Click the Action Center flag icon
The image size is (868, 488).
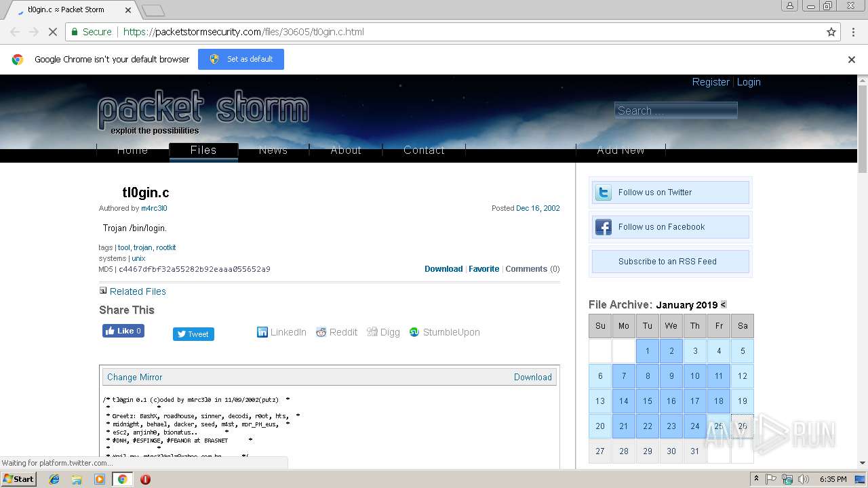pos(771,479)
